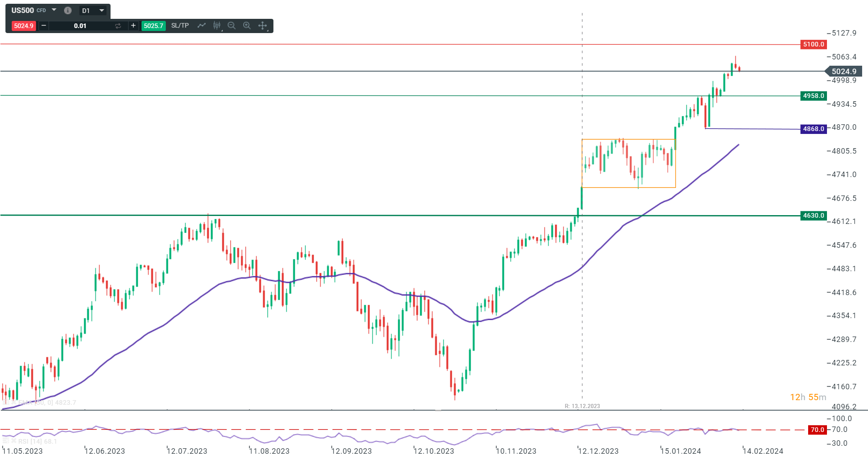Select the line chart drawing tool
Screen dimensions: 868x460
(202, 26)
